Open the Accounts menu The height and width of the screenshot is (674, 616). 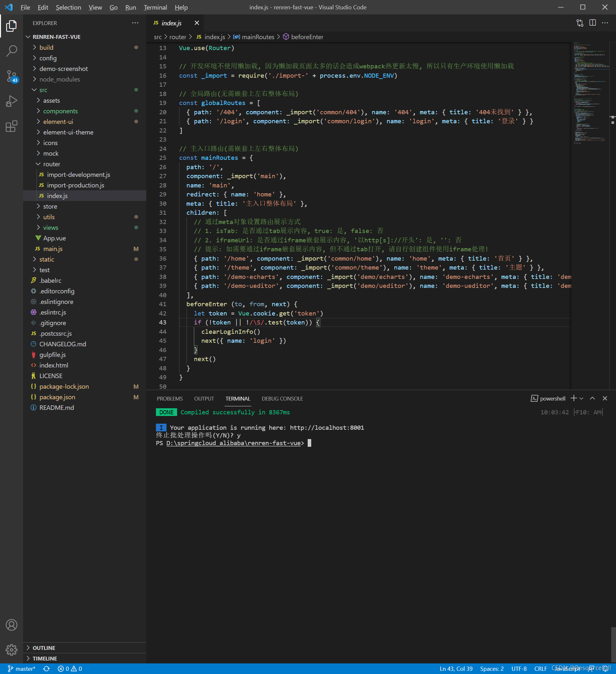11,625
